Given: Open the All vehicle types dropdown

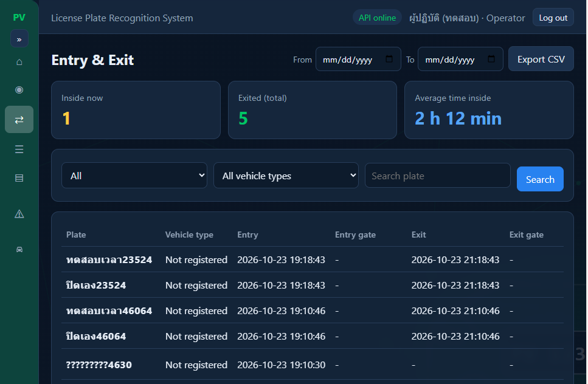Looking at the screenshot, I should click(x=286, y=176).
